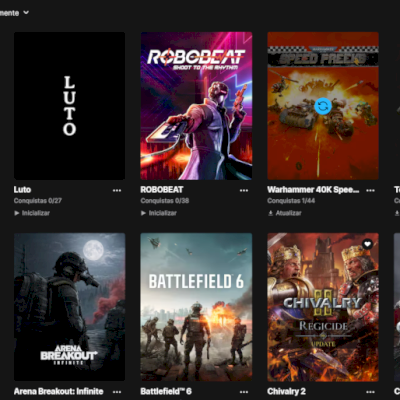This screenshot has height=400, width=400.
Task: Click Warhammer Conquistas 1/44 text
Action: point(291,201)
